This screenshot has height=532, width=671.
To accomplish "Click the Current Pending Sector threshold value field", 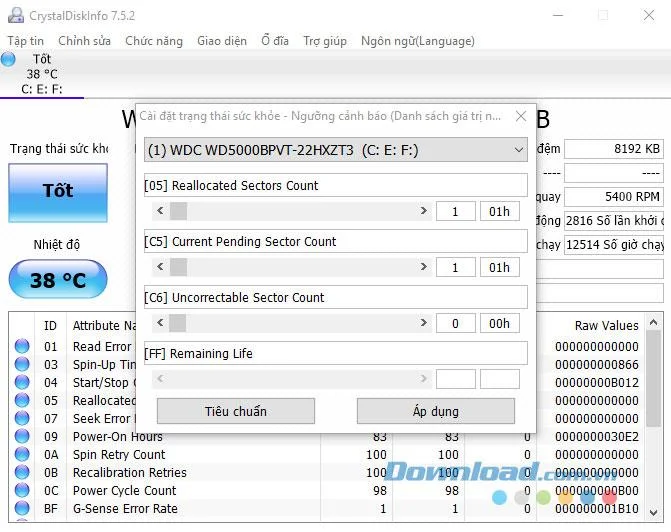I will coord(455,267).
